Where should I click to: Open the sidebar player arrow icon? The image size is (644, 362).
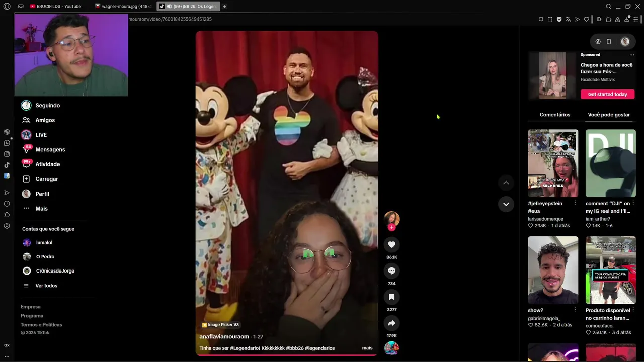click(x=7, y=193)
